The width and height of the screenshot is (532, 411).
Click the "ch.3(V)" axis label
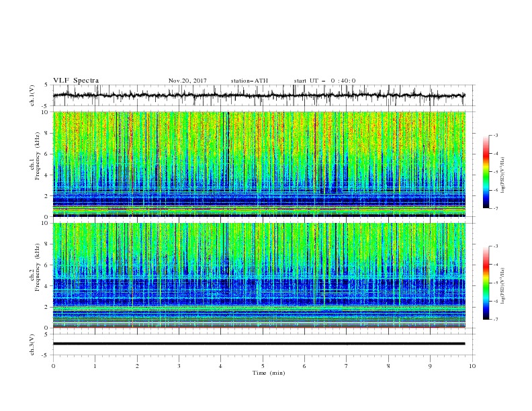(x=32, y=345)
